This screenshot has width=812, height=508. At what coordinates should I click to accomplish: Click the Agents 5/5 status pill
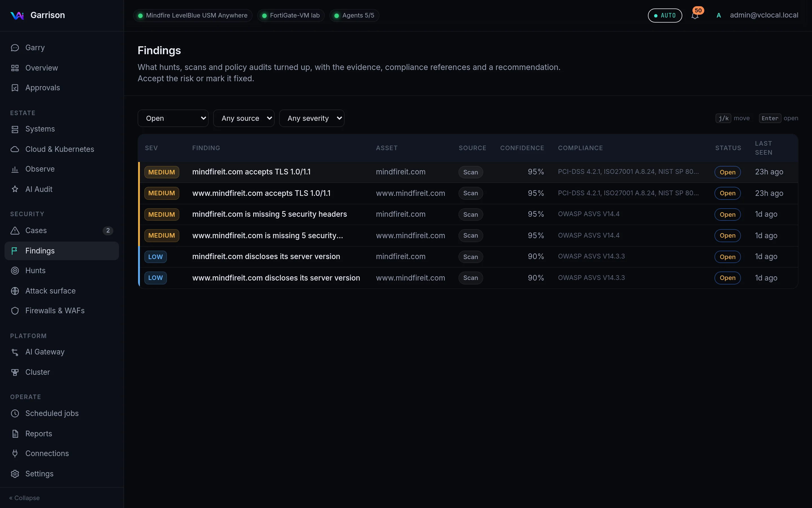tap(354, 16)
